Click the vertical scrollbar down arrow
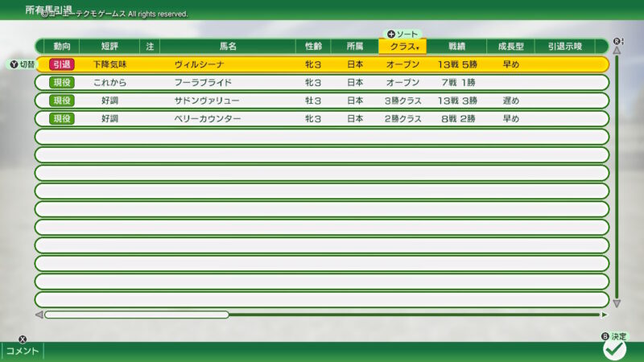Image resolution: width=644 pixels, height=362 pixels. pos(617,303)
